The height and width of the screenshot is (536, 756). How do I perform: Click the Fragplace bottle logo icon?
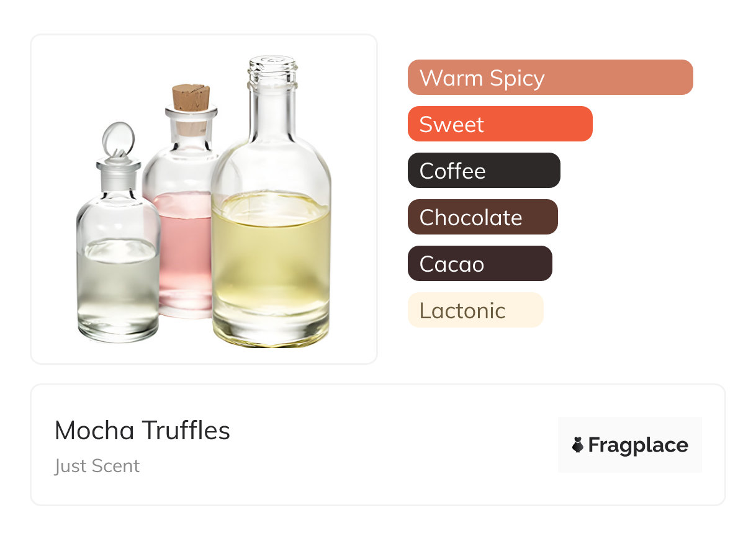click(x=578, y=445)
